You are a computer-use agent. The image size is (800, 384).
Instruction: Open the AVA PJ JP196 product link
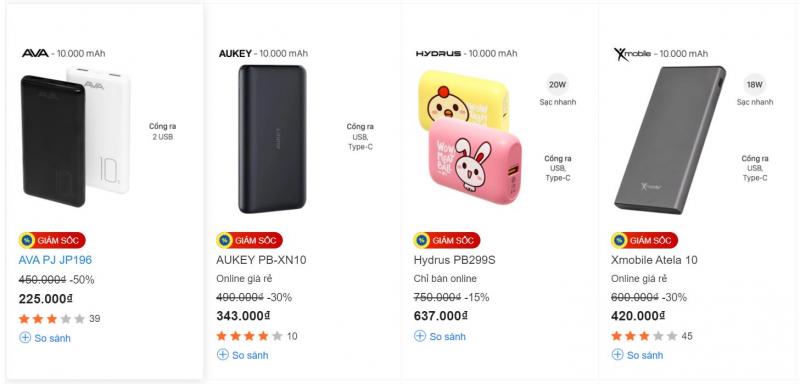[x=55, y=260]
